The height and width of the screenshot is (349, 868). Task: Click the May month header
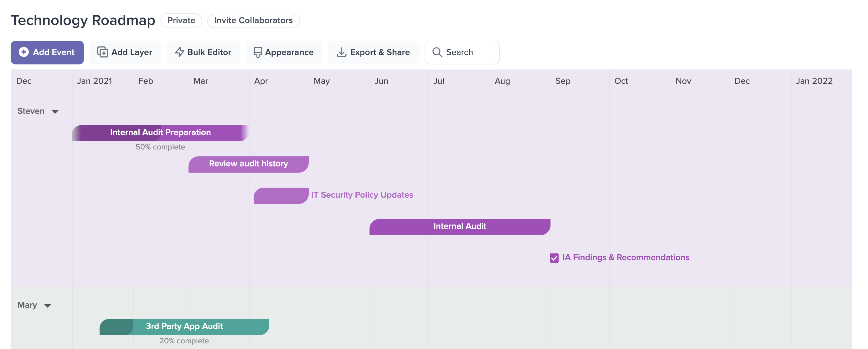pyautogui.click(x=322, y=81)
